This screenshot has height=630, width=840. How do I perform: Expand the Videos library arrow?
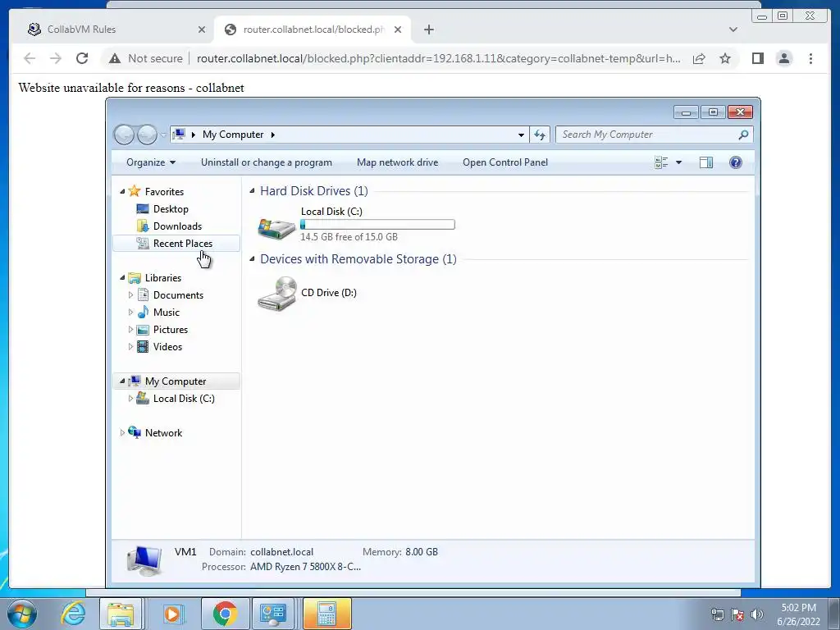pyautogui.click(x=130, y=347)
